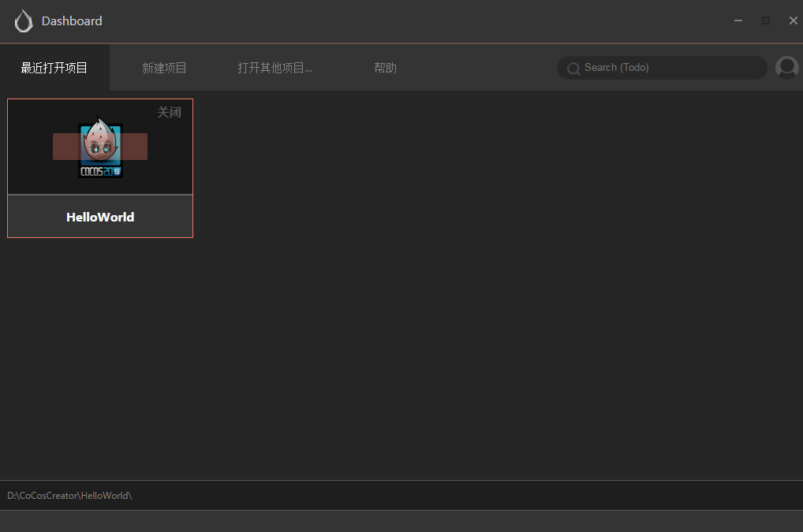Click the D:\CoCosCreator\HelloWorld\ path text
The height and width of the screenshot is (532, 803).
click(69, 495)
